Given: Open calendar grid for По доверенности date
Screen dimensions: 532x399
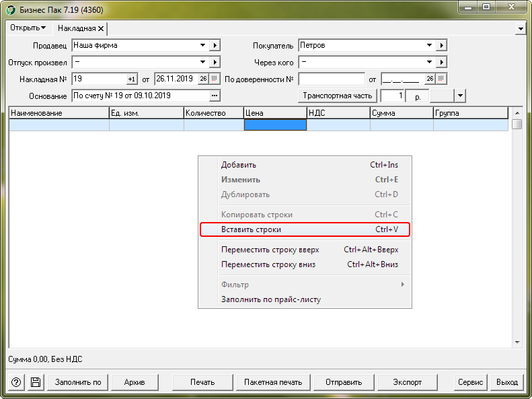Looking at the screenshot, I should point(441,79).
